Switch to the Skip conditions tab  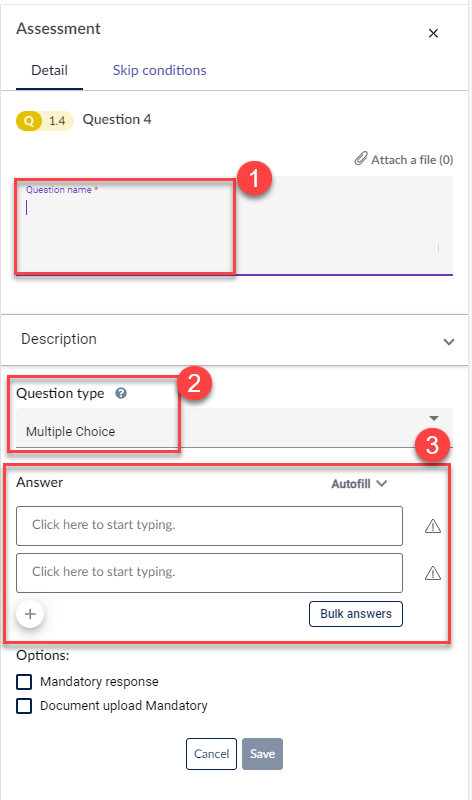(159, 70)
